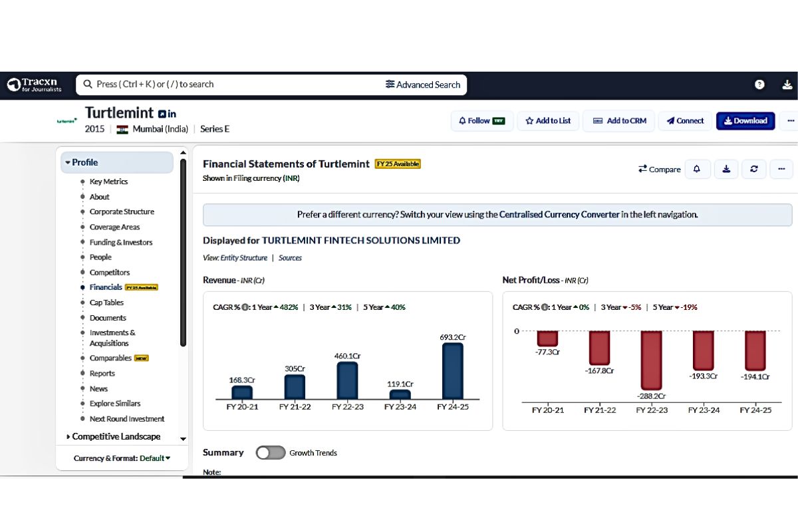The height and width of the screenshot is (532, 798).
Task: Open the financial statements more options menu
Action: tap(781, 169)
